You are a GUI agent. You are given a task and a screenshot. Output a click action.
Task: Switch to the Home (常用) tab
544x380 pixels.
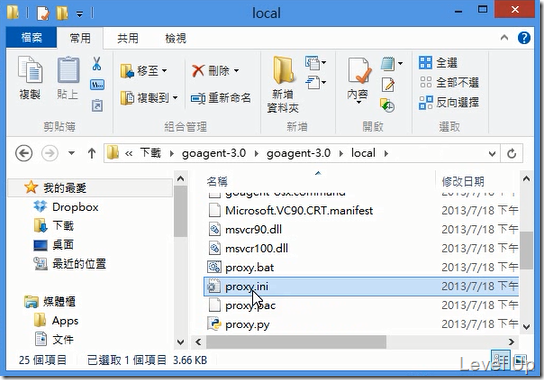(x=80, y=37)
